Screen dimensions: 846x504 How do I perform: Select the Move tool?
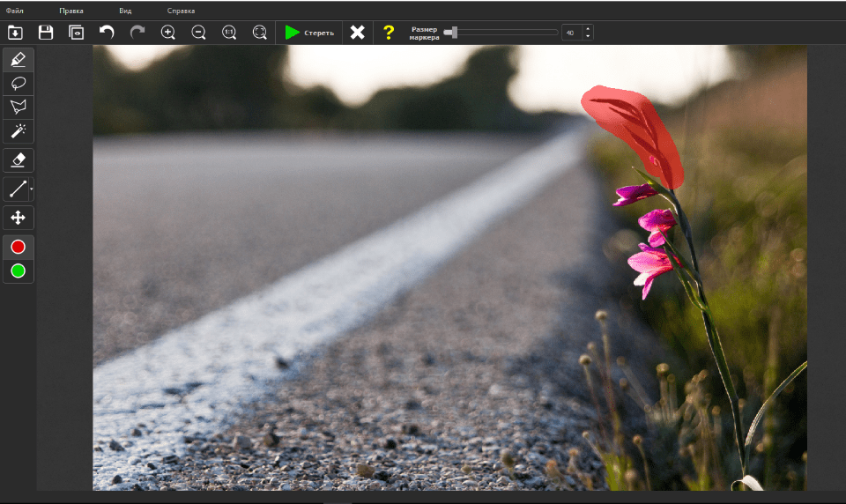pyautogui.click(x=18, y=218)
